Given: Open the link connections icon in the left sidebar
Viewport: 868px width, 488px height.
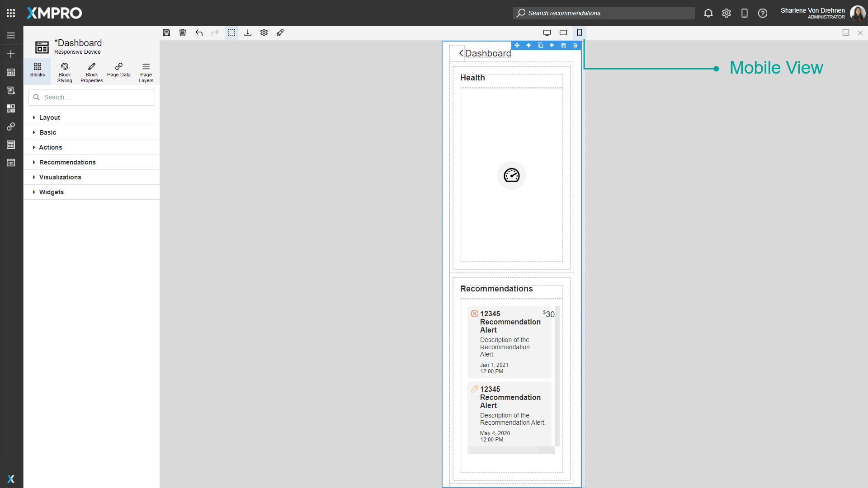Looking at the screenshot, I should pos(11,127).
